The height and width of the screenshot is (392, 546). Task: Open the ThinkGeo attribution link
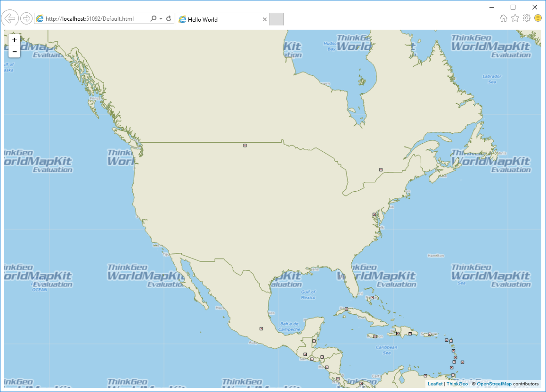tap(457, 384)
